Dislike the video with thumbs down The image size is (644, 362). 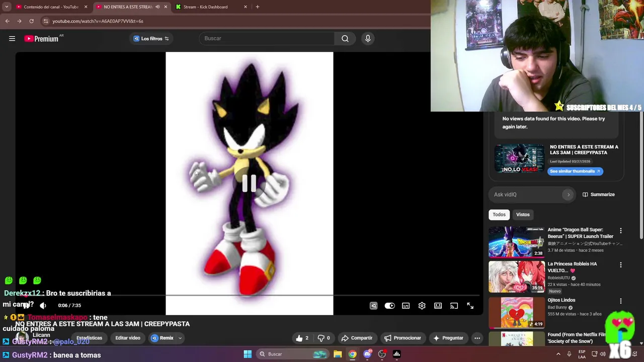pos(324,338)
